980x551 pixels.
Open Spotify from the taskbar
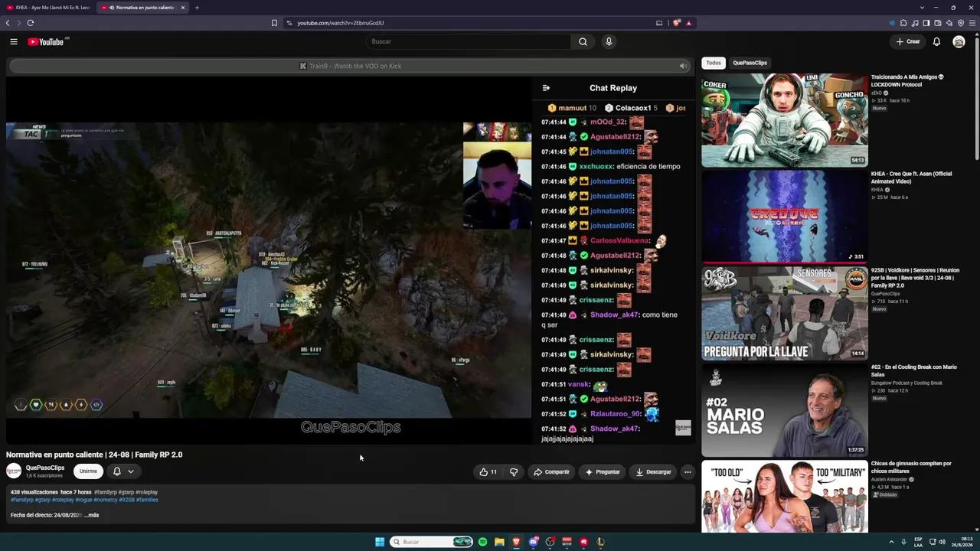[x=482, y=542]
